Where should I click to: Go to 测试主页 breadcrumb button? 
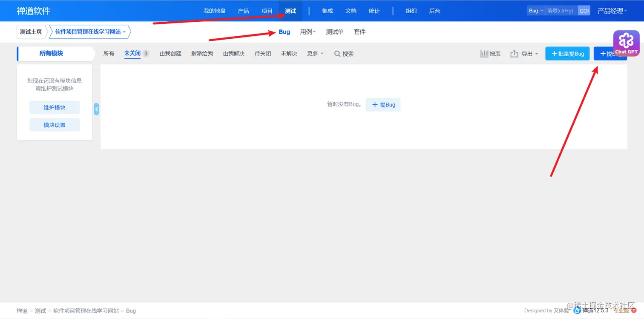(31, 32)
